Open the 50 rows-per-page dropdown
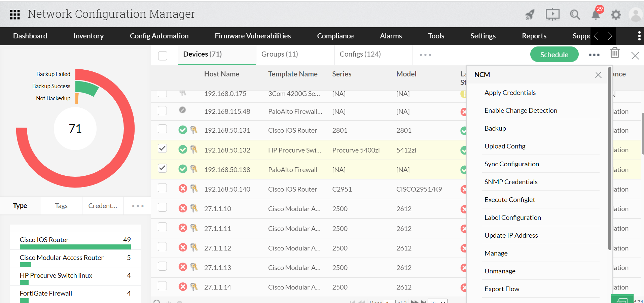644x303 pixels. click(437, 301)
